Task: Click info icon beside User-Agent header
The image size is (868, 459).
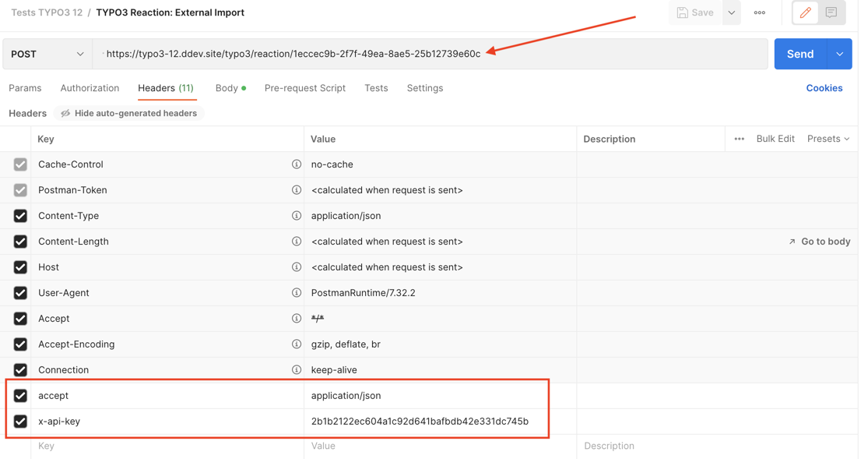Action: pyautogui.click(x=296, y=293)
